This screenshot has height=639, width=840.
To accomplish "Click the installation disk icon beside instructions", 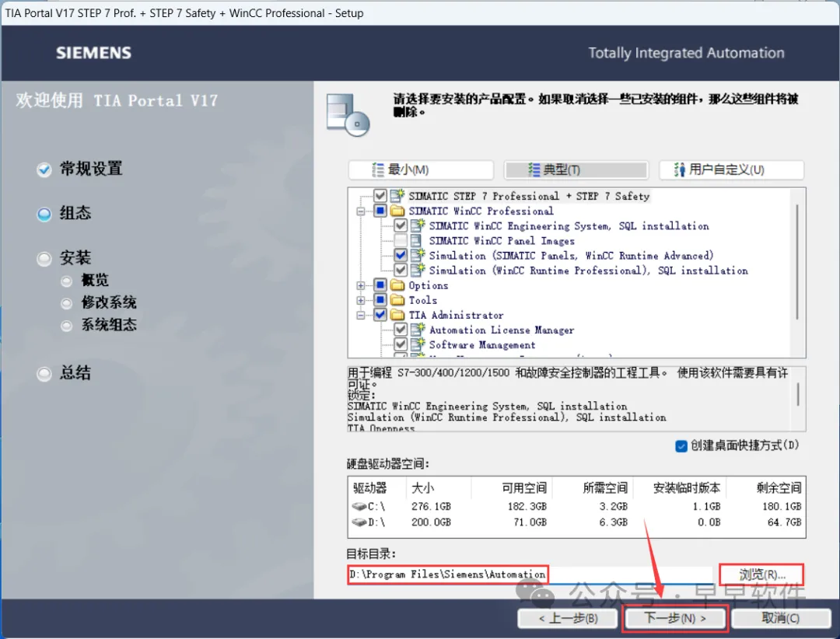I will coord(348,114).
